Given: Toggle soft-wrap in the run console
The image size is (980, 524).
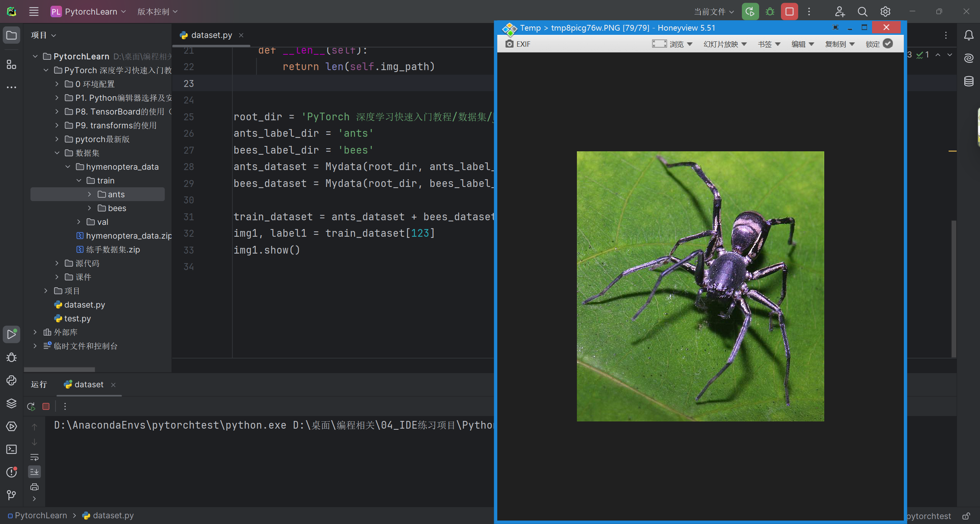Looking at the screenshot, I should click(34, 457).
